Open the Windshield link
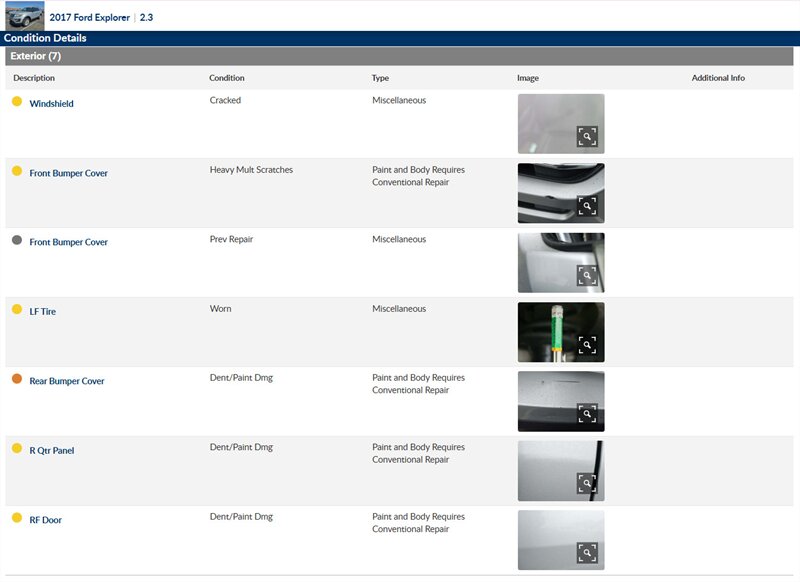The width and height of the screenshot is (800, 582). coord(52,104)
